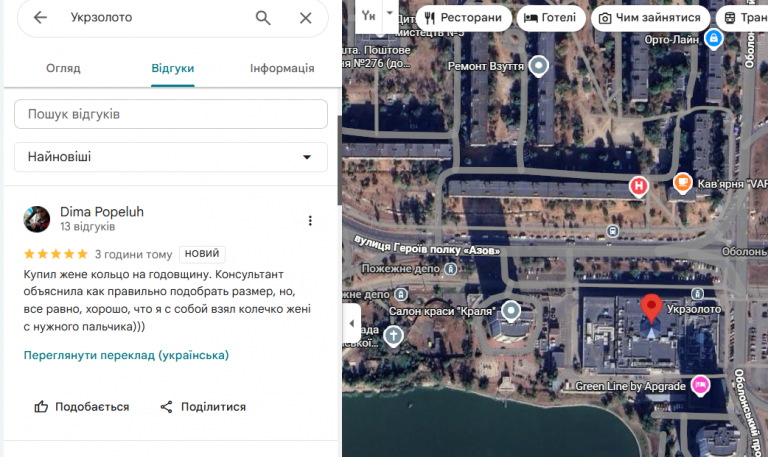Switch to the Огляд tab
768x457 pixels.
pyautogui.click(x=63, y=68)
